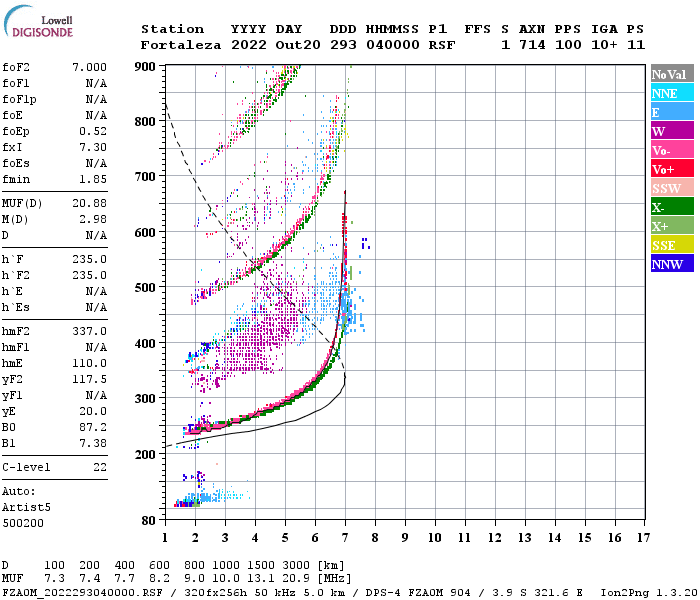Viewport: 700px width, 600px height.
Task: Click the h`F value 235.0
Action: 89,259
